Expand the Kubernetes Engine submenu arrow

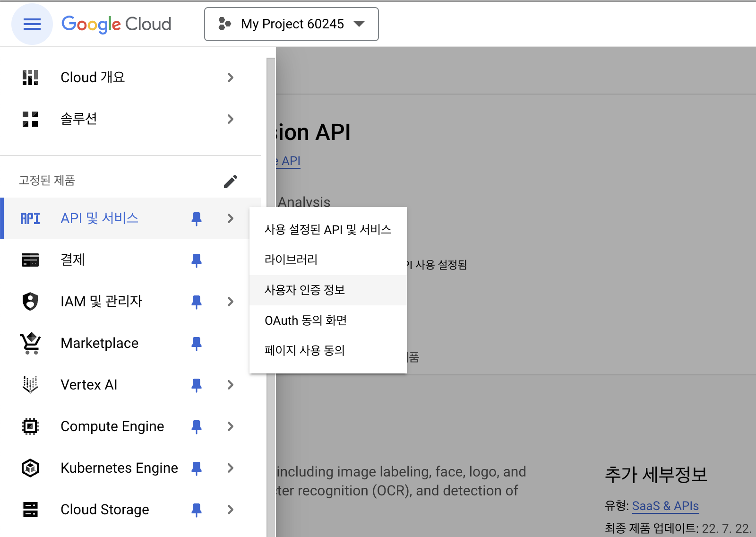231,468
